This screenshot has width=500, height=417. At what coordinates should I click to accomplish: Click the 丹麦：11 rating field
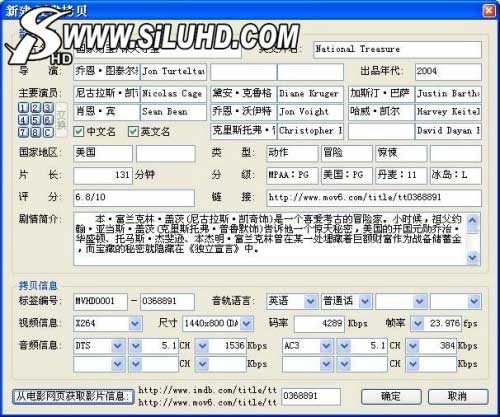(x=401, y=175)
